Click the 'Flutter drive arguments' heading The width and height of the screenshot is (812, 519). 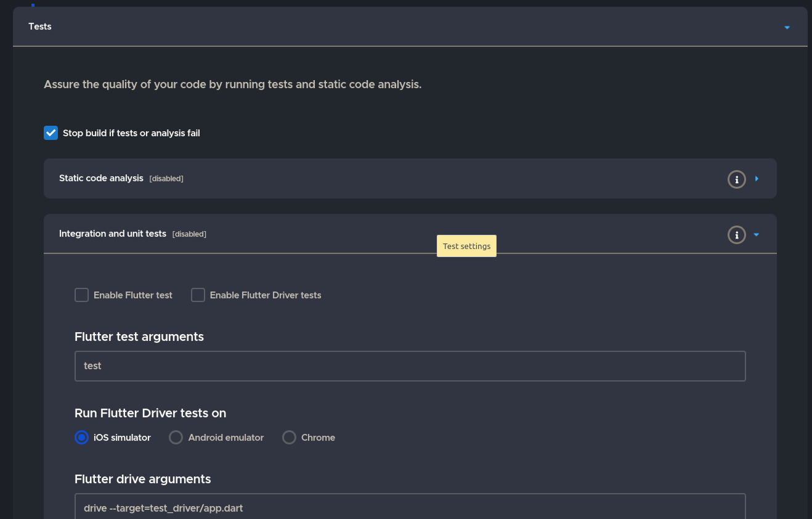pos(143,479)
